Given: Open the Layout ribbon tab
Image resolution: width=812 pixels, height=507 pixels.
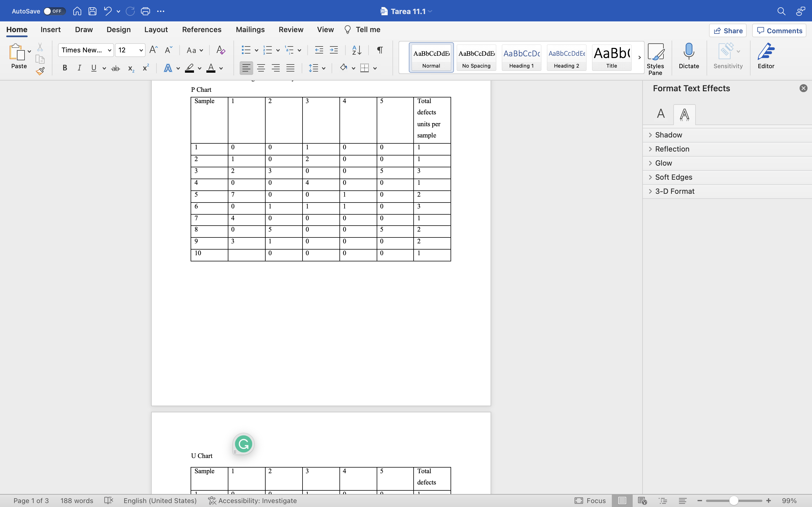Looking at the screenshot, I should pyautogui.click(x=156, y=30).
